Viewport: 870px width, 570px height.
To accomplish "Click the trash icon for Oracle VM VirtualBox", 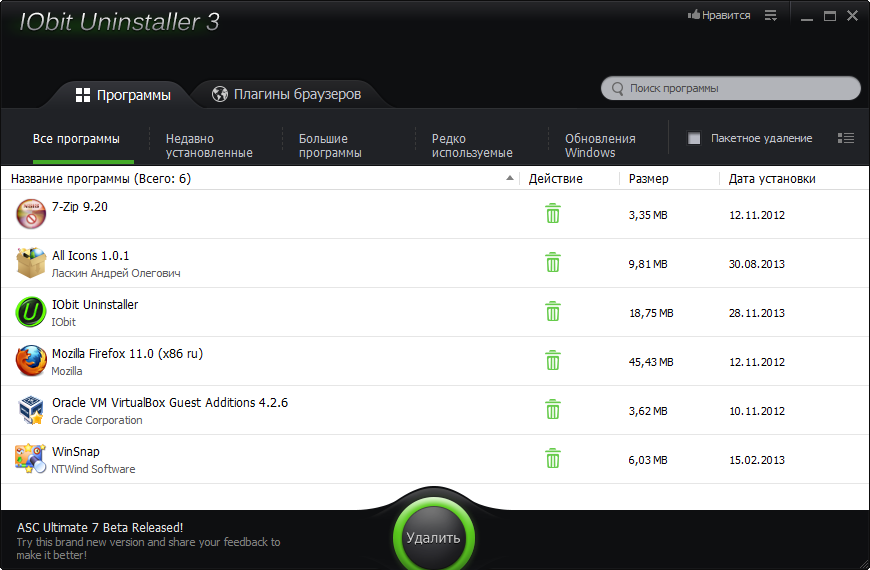I will tap(553, 410).
